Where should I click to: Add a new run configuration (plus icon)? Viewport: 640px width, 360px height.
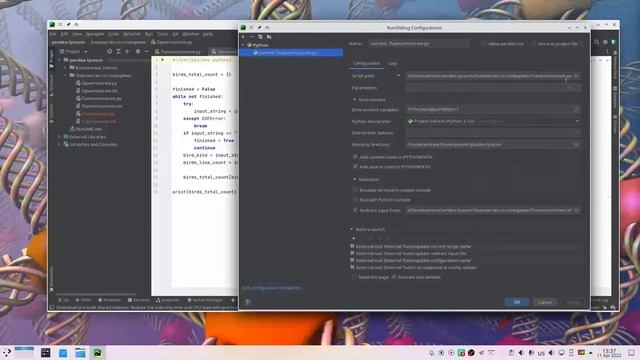click(x=244, y=37)
